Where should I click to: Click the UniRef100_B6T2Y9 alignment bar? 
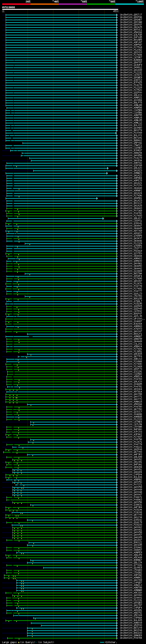coord(72,628)
